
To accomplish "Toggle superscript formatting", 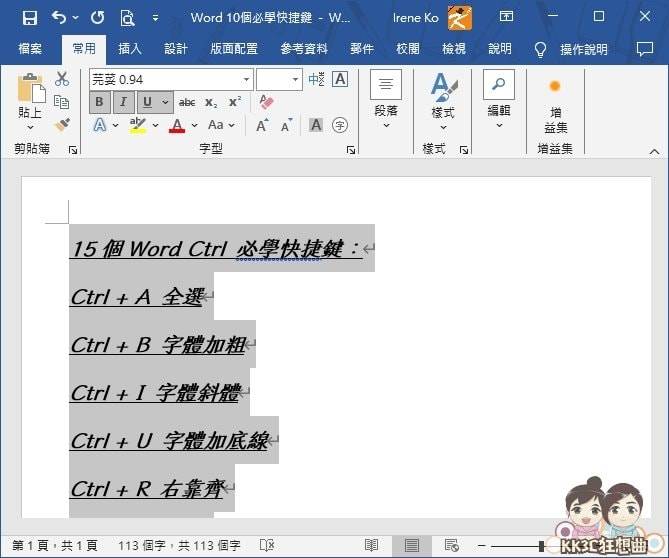I will click(235, 102).
